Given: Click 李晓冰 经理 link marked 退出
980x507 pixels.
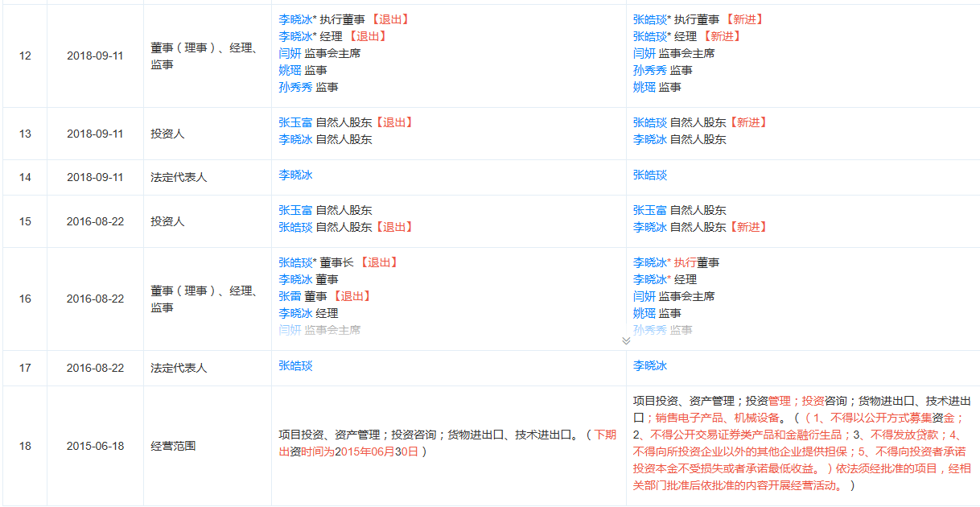Looking at the screenshot, I should tap(295, 36).
